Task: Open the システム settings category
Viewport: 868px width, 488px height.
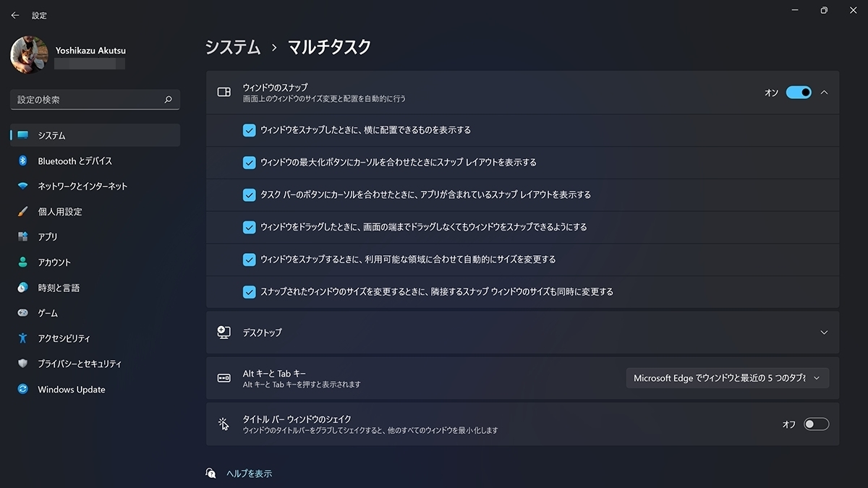Action: tap(95, 135)
